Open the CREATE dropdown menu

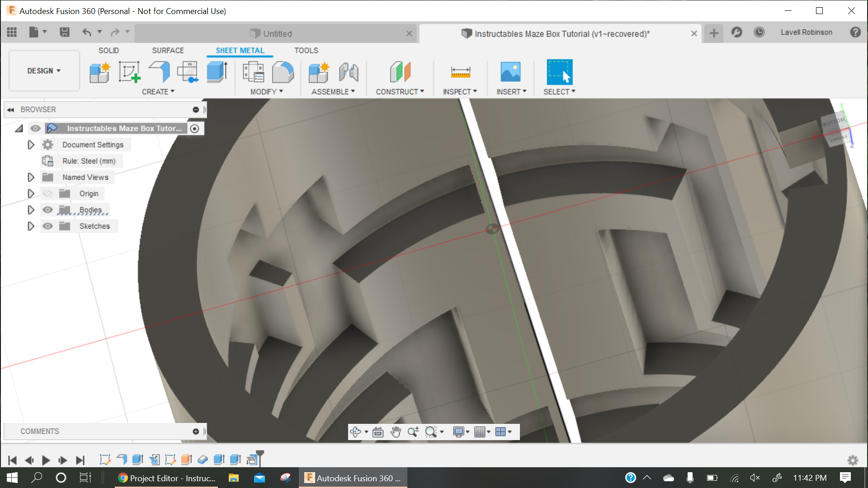coord(158,92)
